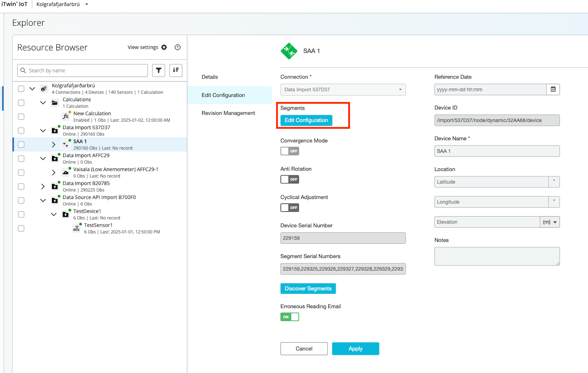
Task: Expand the SAA 1 tree node
Action: click(x=53, y=144)
